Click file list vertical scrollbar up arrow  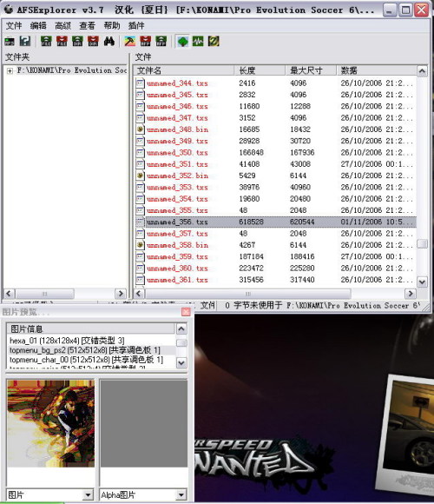[x=422, y=70]
